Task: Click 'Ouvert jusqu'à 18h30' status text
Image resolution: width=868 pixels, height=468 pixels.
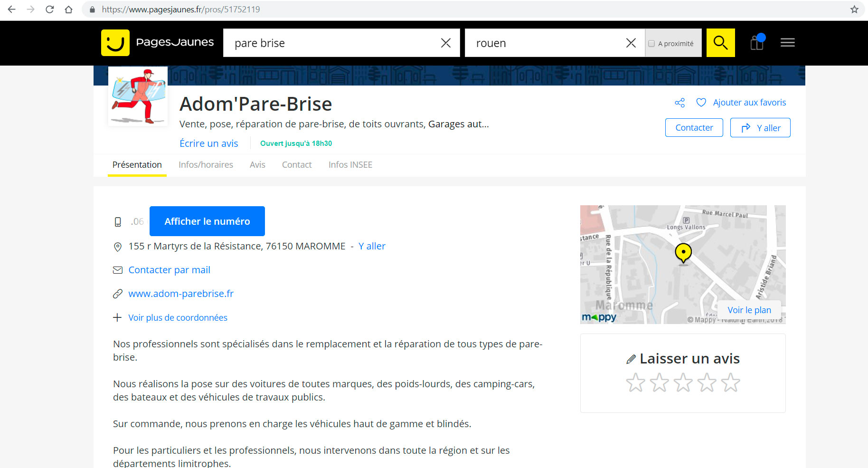Action: [x=296, y=143]
